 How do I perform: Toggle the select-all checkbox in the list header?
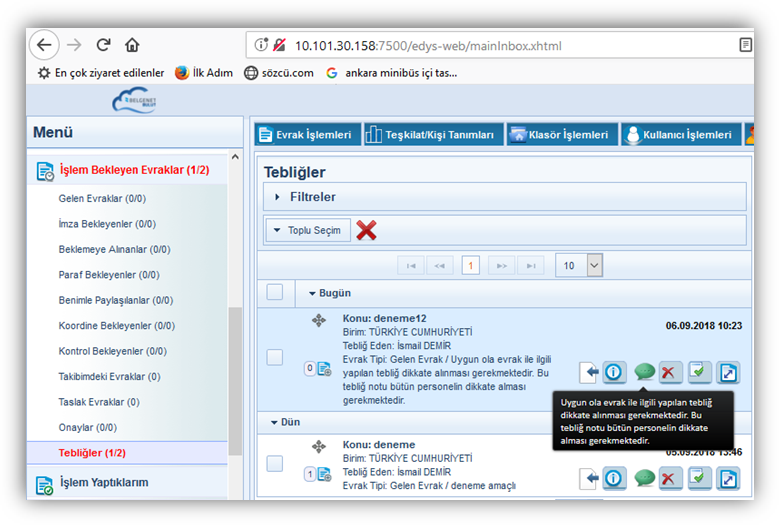(x=275, y=292)
